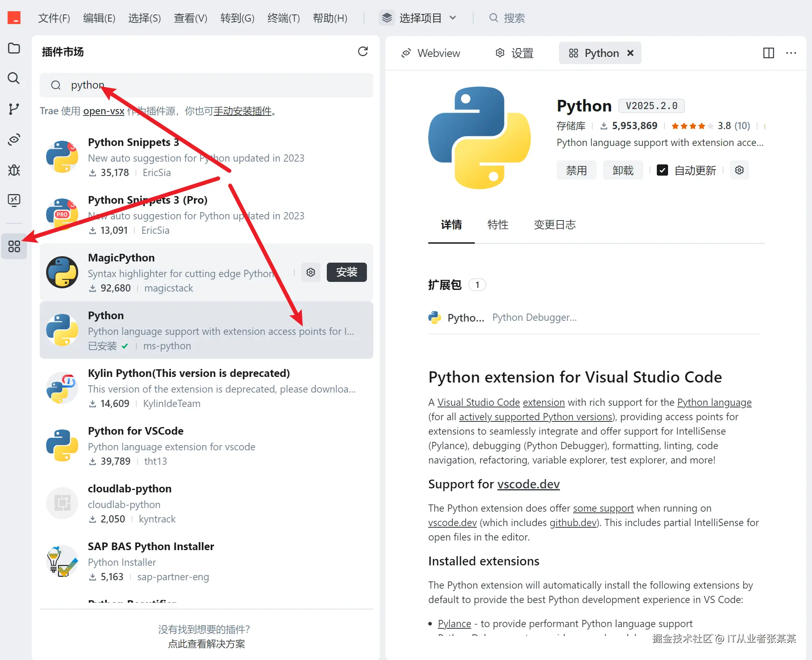Open Python extension gear options menu
This screenshot has height=660, width=812.
tap(739, 170)
